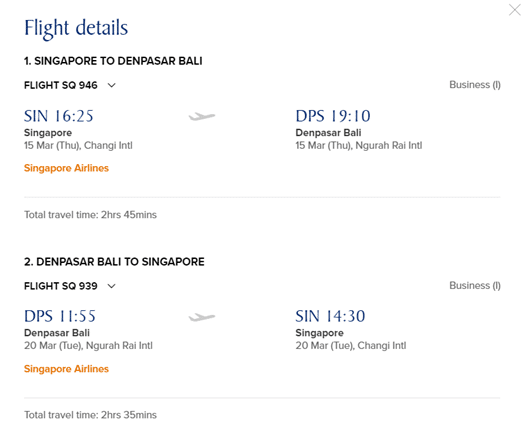Viewport: 529px width, 429px height.
Task: Close the Flight details dialog
Action: point(515,10)
